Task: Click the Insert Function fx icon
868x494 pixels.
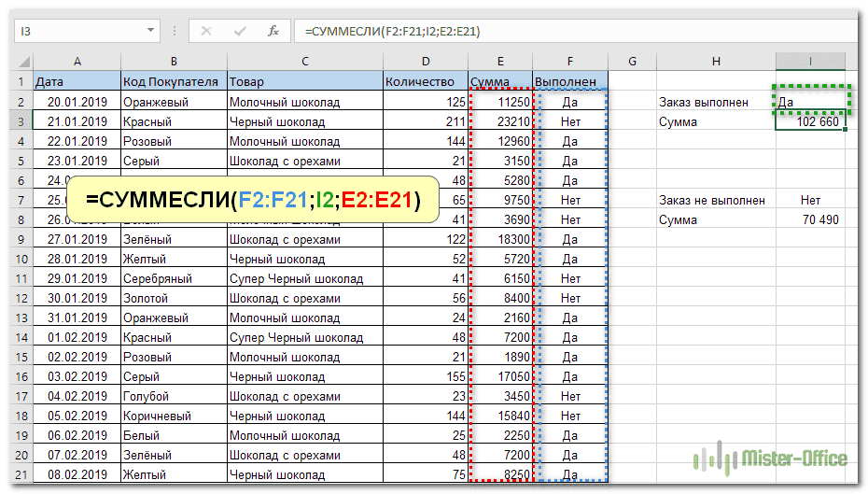Action: tap(273, 31)
